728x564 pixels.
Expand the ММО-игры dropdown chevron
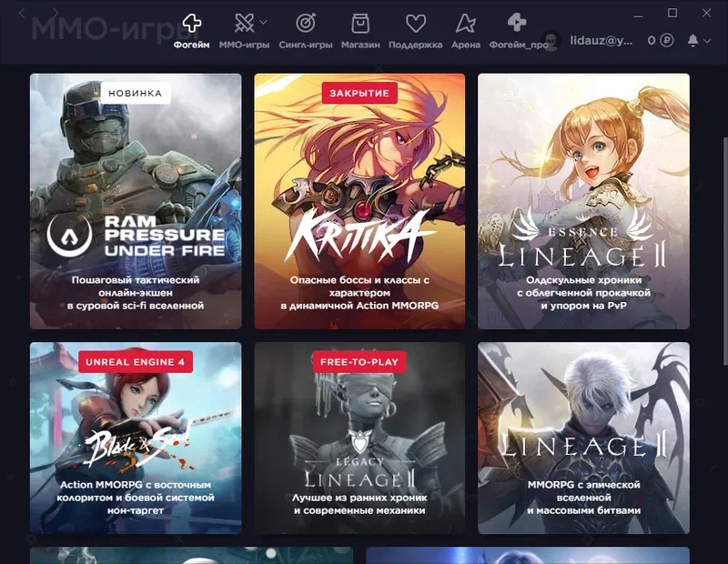click(x=263, y=22)
